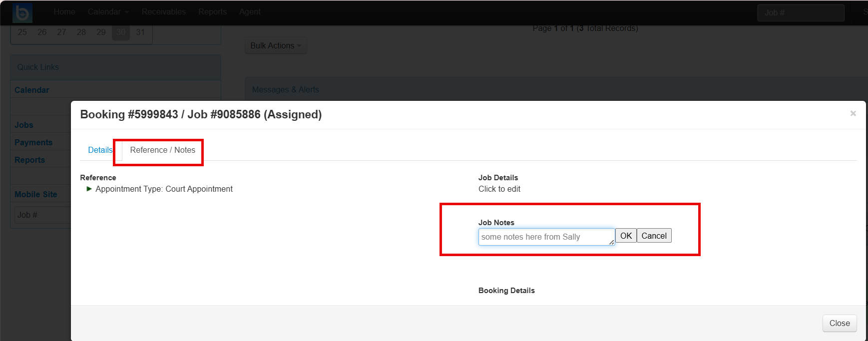Screen dimensions: 868x341
Task: Click the Close button at dialog bottom
Action: 840,323
